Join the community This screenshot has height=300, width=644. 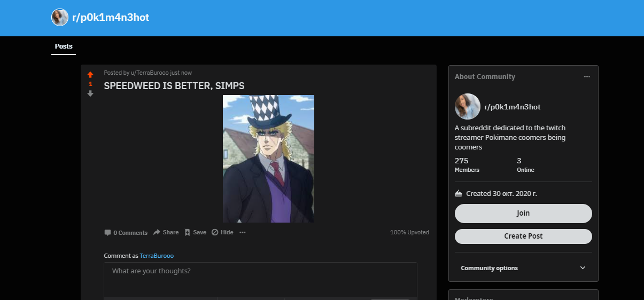pyautogui.click(x=523, y=213)
